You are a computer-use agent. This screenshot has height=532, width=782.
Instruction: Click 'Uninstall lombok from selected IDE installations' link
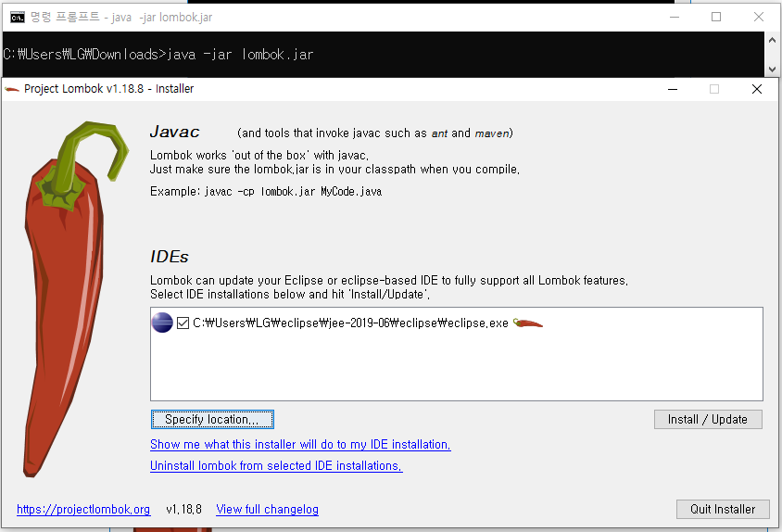click(276, 465)
